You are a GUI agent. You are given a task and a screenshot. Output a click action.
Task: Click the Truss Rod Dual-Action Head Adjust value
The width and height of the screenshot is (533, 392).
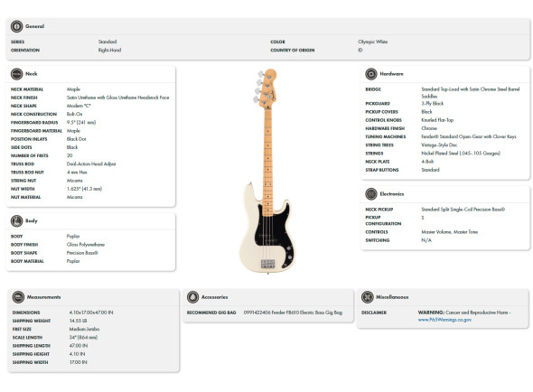tap(91, 163)
